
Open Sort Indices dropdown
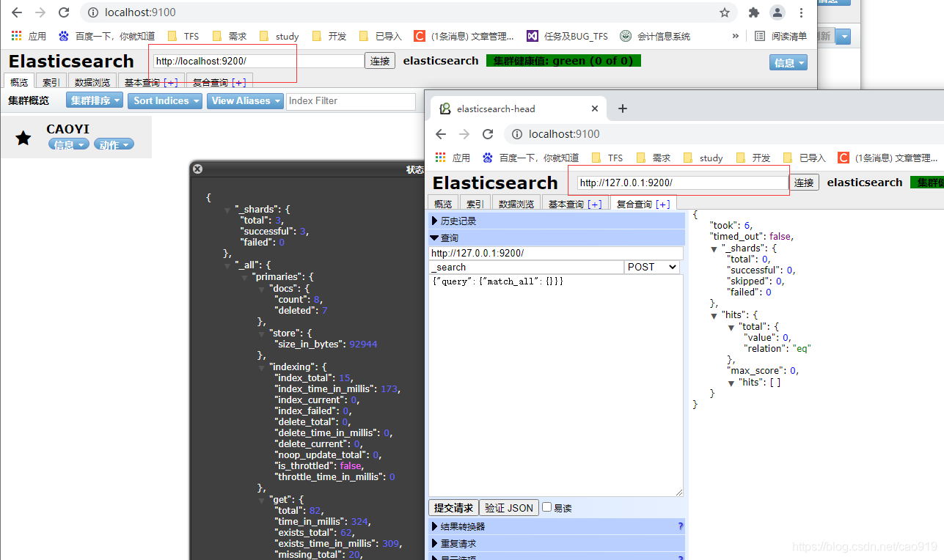(x=166, y=100)
